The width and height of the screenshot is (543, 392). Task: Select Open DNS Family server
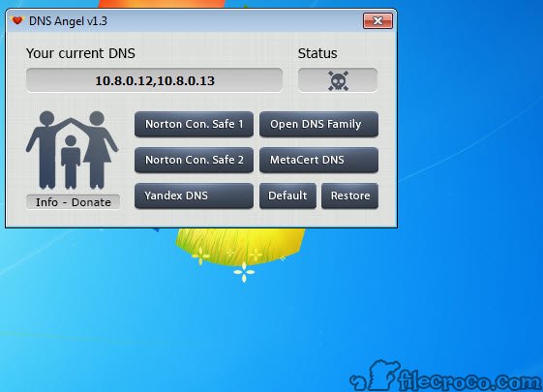(x=318, y=124)
